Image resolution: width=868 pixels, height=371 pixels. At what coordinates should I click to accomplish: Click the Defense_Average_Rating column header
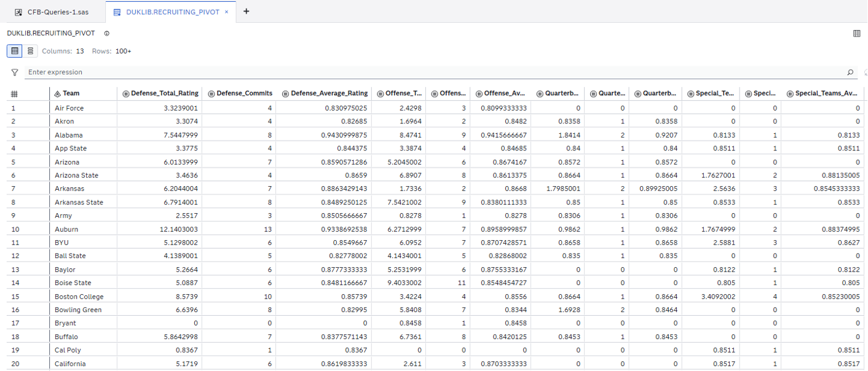tap(329, 93)
